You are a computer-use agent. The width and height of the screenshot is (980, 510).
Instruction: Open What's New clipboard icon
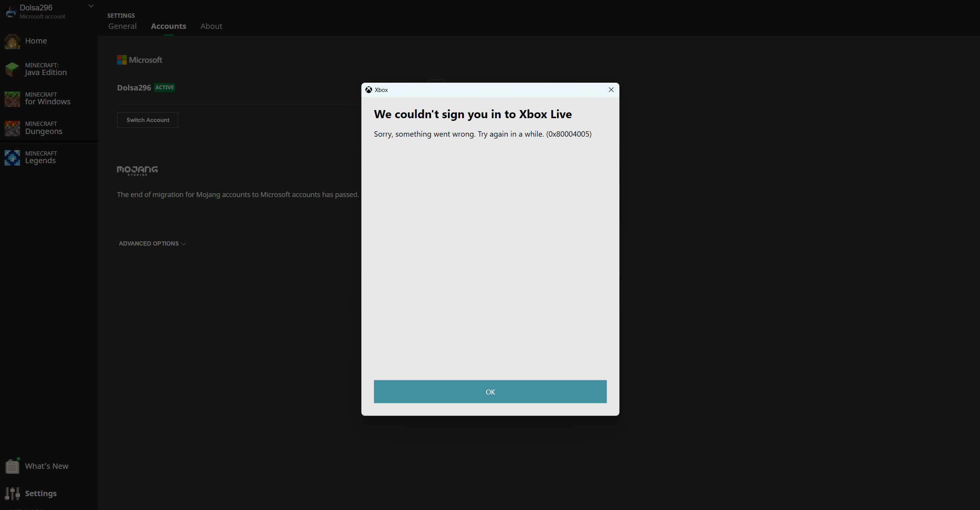click(12, 466)
